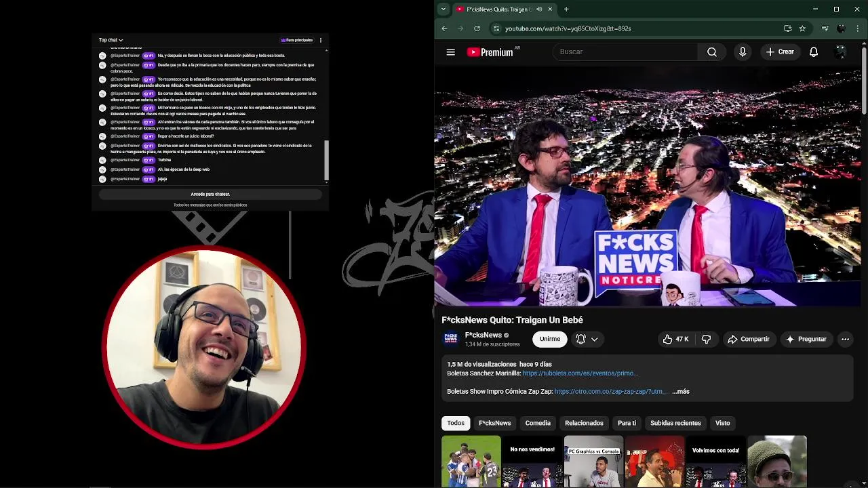Like the video with 47 K likes
Viewport: 868px width, 488px height.
675,339
